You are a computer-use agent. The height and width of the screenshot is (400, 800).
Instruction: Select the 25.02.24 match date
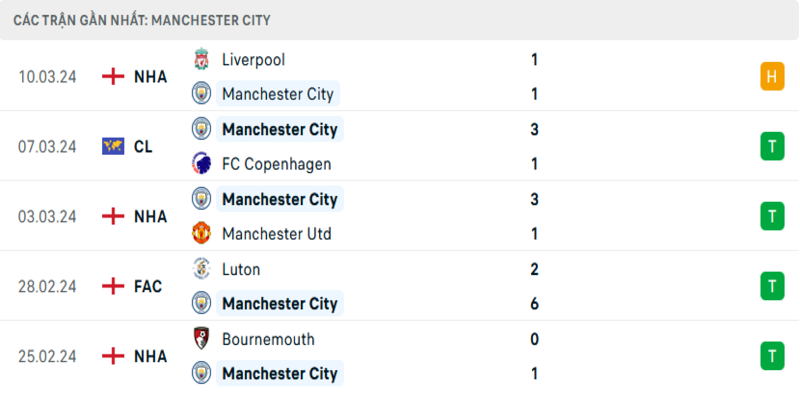point(47,356)
